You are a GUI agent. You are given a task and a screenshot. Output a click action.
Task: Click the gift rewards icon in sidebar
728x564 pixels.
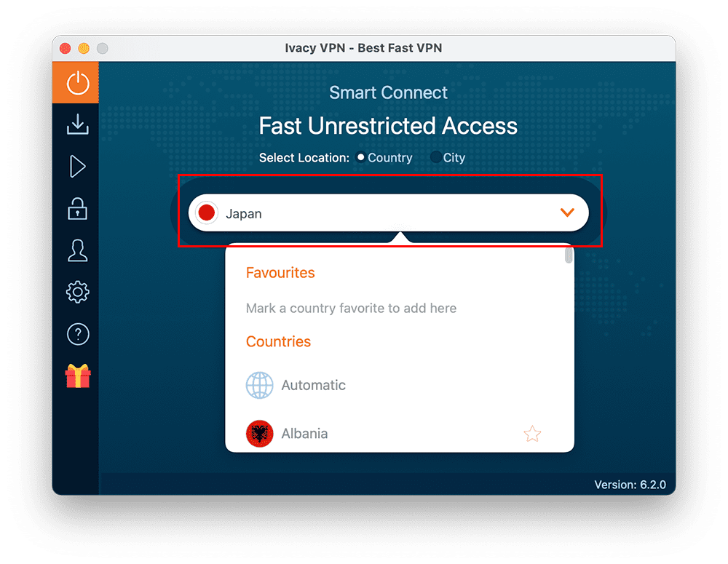(x=76, y=376)
